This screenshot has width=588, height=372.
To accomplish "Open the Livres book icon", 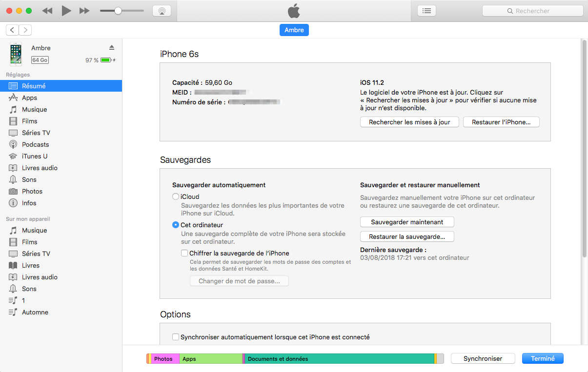I will pos(13,265).
